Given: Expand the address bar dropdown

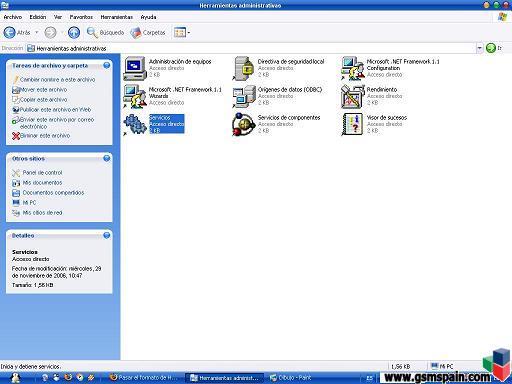Looking at the screenshot, I should point(479,48).
